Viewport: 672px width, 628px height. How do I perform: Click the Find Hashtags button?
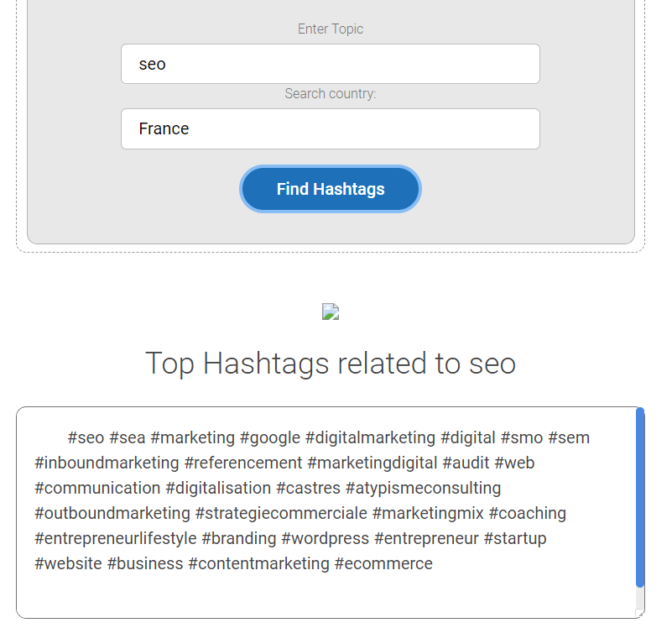pos(331,189)
